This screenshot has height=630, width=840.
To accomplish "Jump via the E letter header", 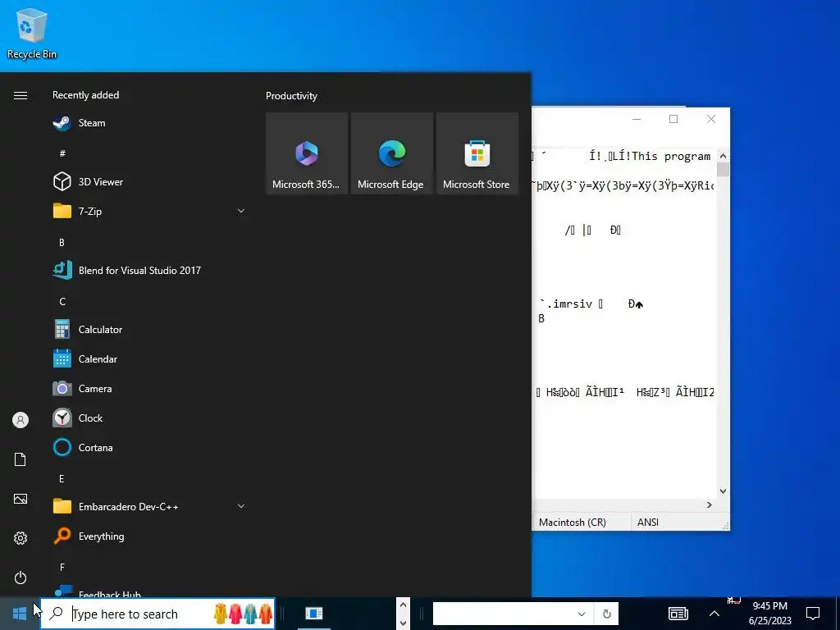I will 62,478.
